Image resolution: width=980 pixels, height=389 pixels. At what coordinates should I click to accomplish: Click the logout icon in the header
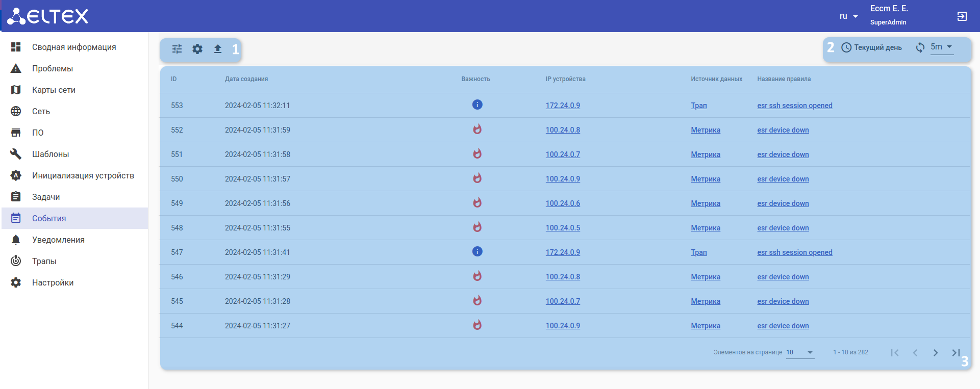(x=962, y=16)
